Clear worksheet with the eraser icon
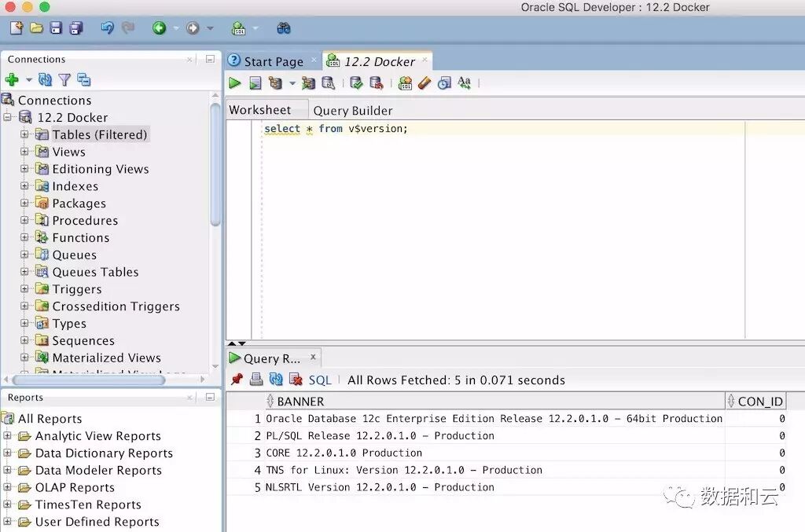 [425, 83]
